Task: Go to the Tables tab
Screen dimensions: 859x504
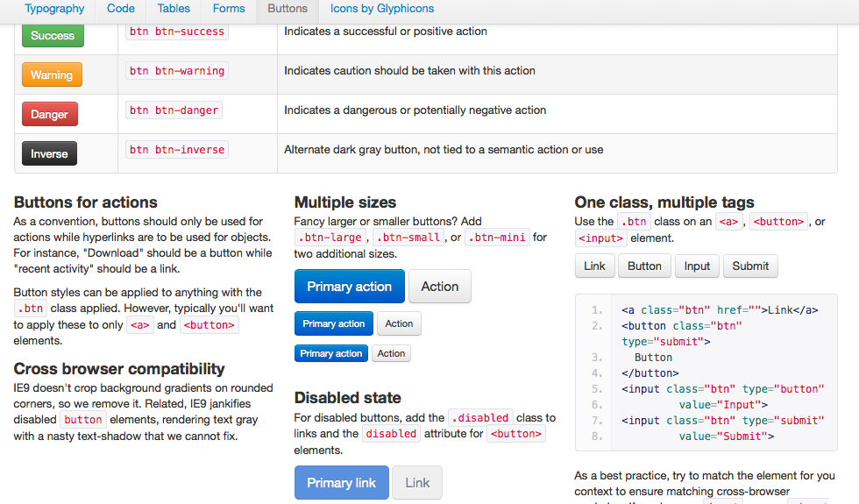Action: tap(174, 9)
